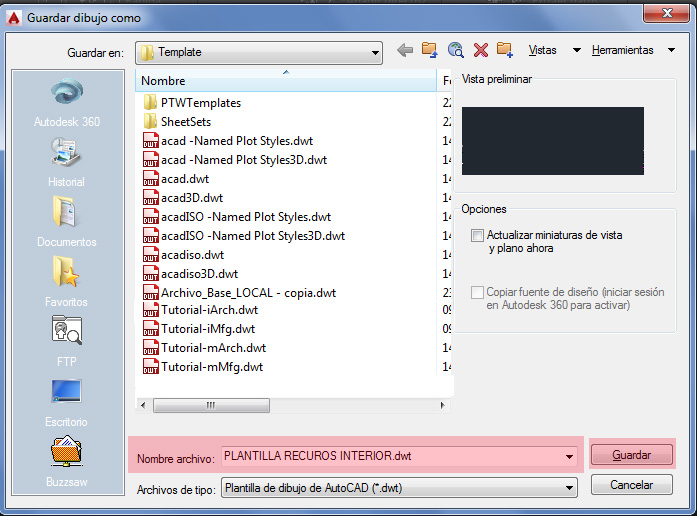Open the Archivos de tipo dropdown
697x516 pixels.
399,488
